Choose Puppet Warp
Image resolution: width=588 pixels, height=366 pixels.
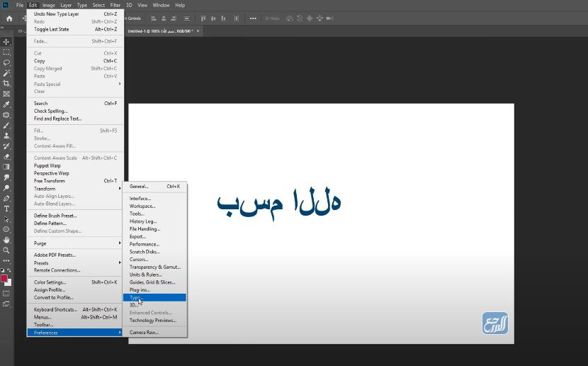pos(75,165)
